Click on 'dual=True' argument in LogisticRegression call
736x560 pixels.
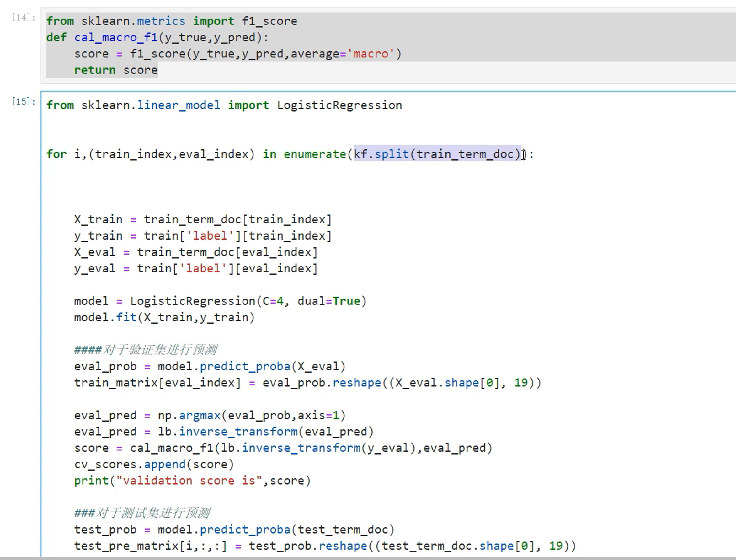click(x=328, y=301)
